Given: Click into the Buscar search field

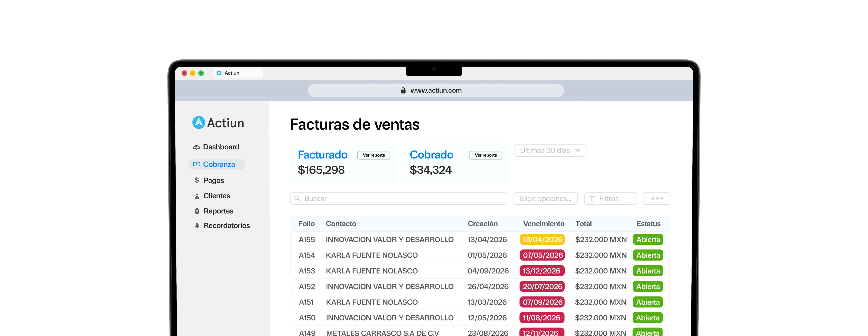Looking at the screenshot, I should (399, 199).
